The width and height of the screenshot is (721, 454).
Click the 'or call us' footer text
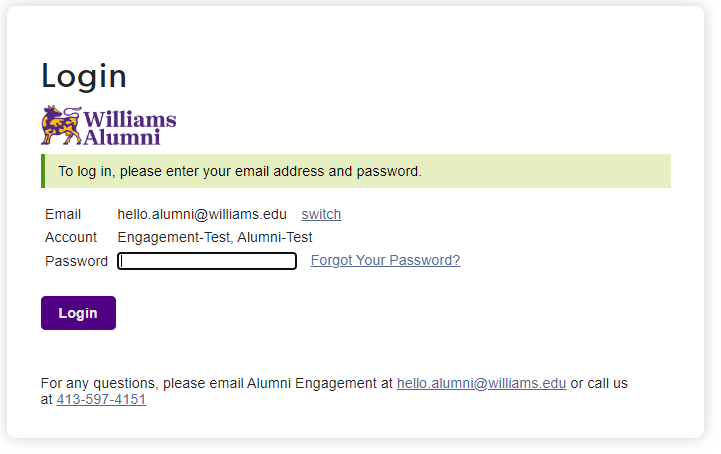point(599,383)
